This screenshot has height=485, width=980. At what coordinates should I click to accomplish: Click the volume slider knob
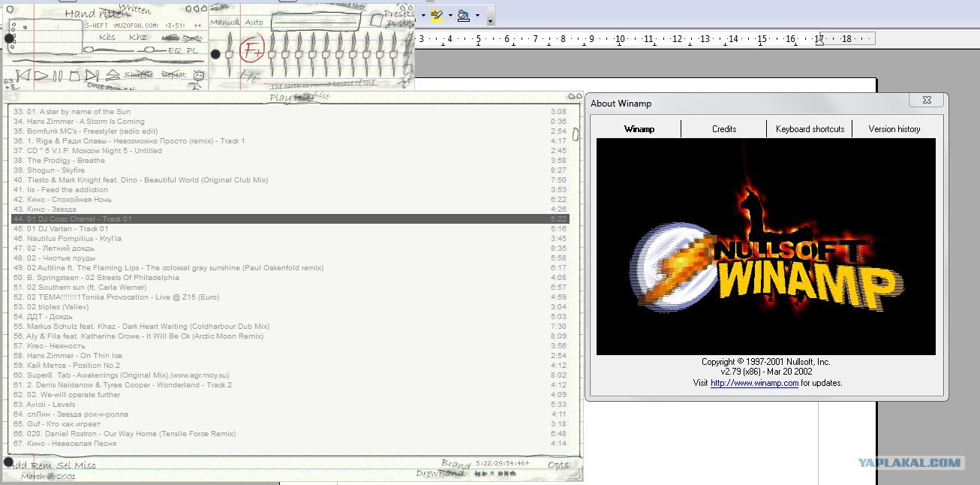(x=89, y=50)
